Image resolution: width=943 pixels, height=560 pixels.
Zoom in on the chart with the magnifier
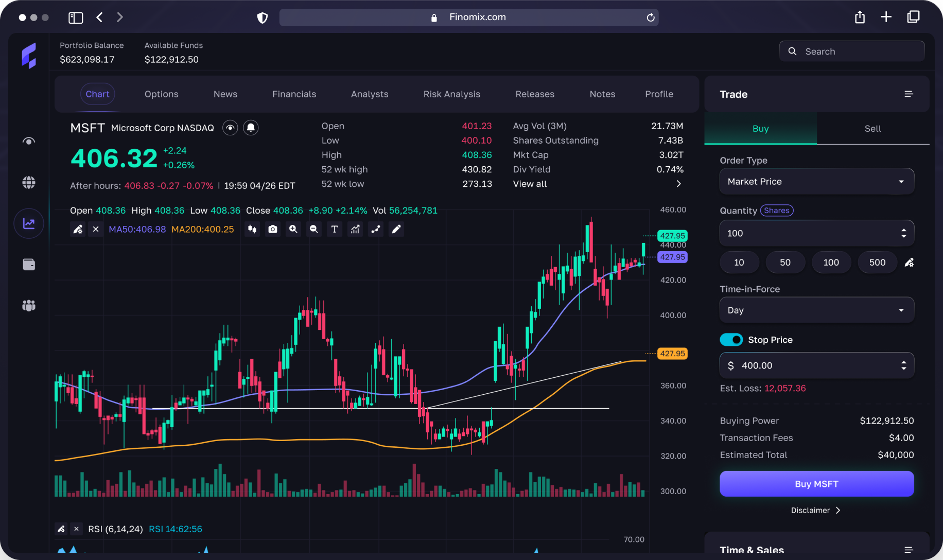point(293,229)
